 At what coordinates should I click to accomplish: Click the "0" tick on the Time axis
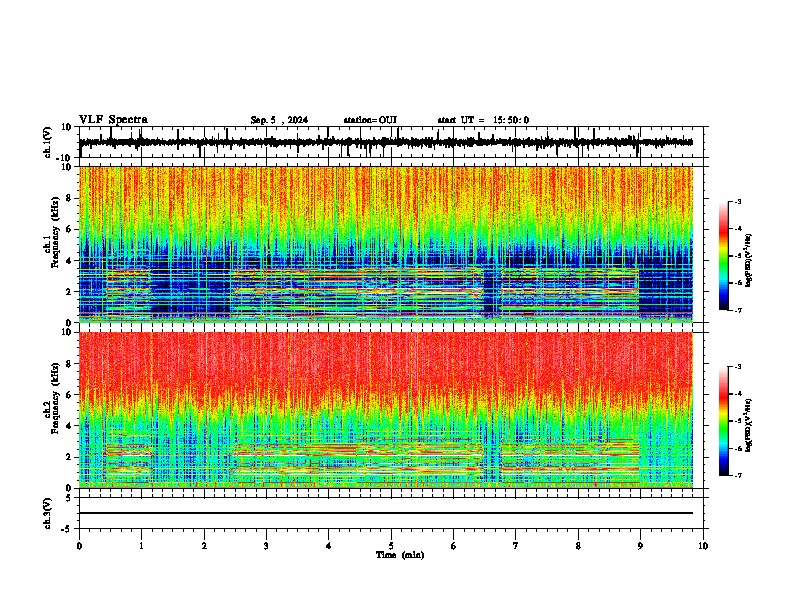tap(79, 546)
